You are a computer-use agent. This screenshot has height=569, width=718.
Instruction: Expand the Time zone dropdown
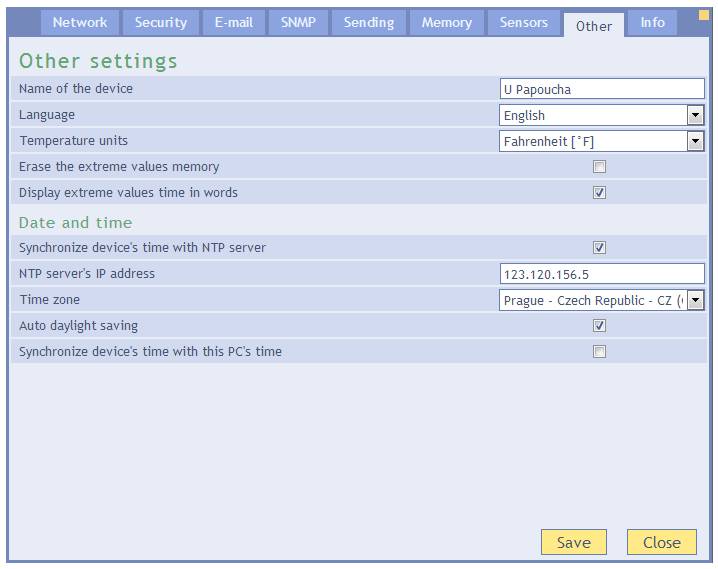(695, 300)
